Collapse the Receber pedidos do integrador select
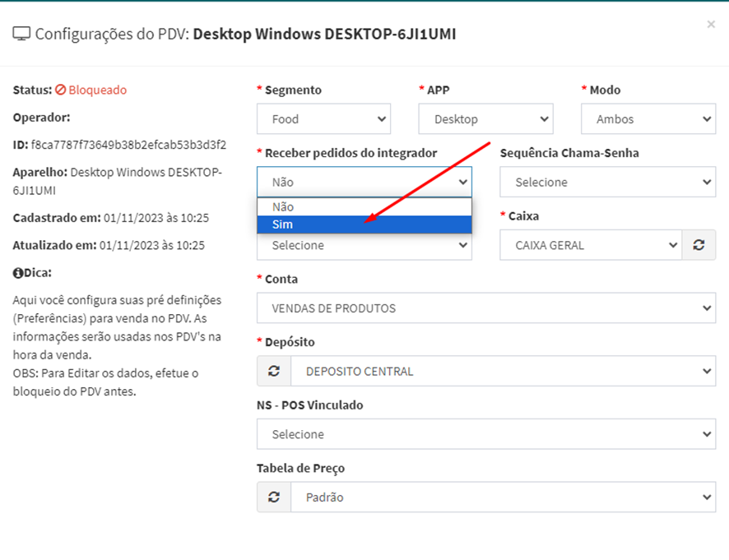The image size is (729, 560). click(364, 182)
